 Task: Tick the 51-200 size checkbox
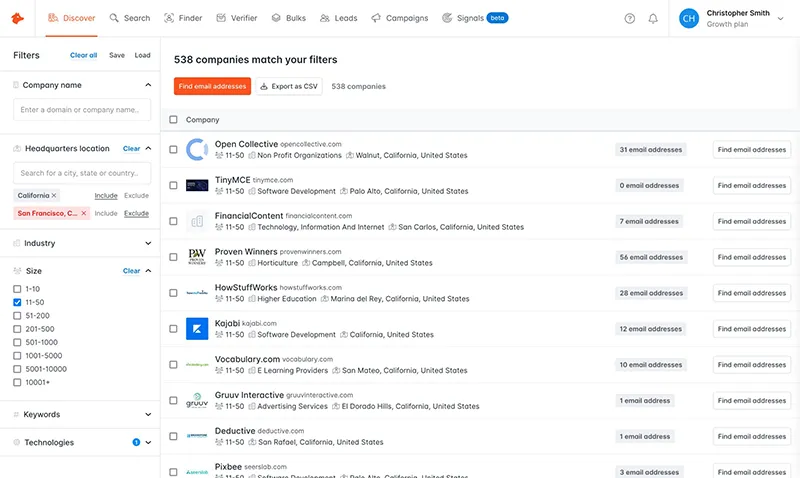coord(17,316)
